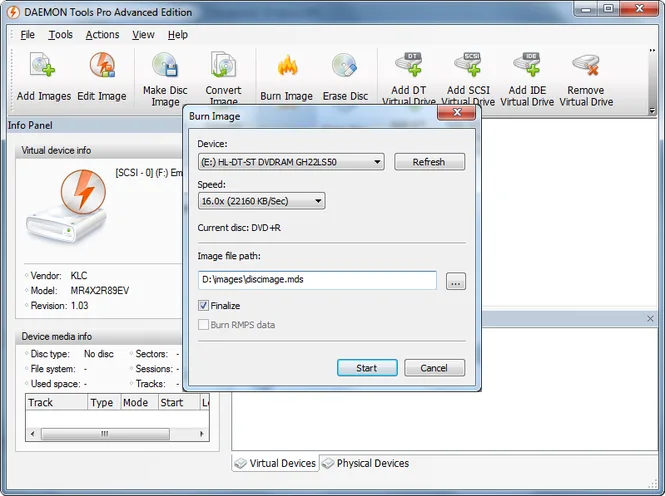
Task: Click the Start burn button
Action: coord(367,368)
